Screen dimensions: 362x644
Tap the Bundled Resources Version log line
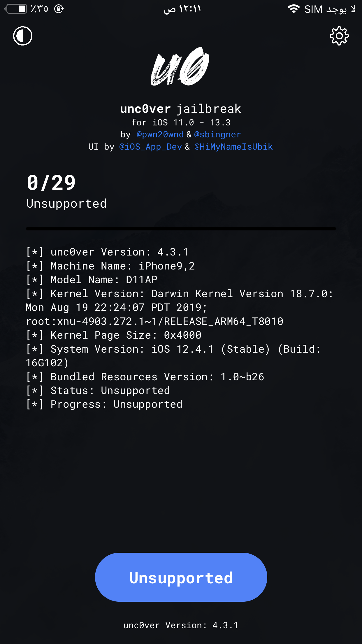(145, 377)
